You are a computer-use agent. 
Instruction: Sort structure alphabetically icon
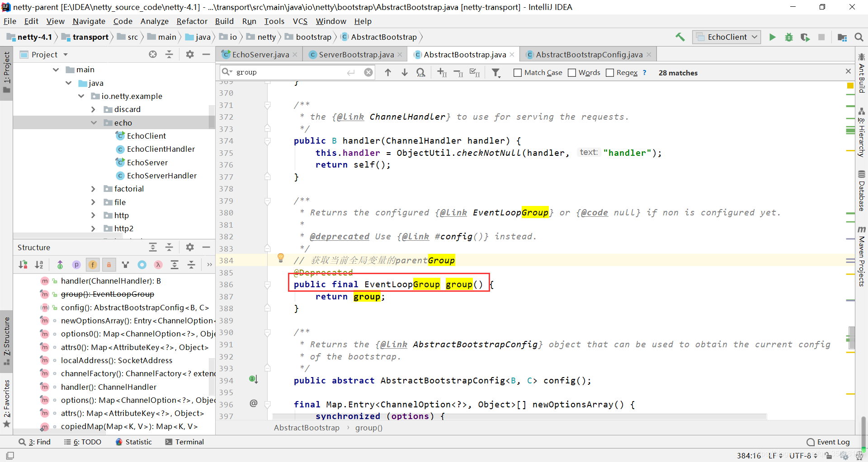pos(39,265)
